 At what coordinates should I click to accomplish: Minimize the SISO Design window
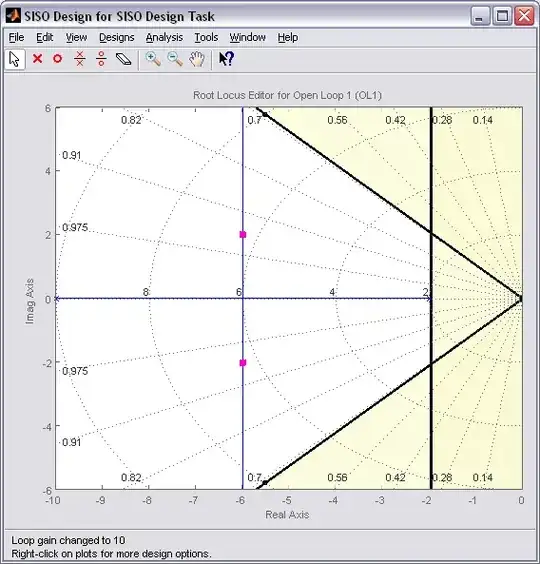click(x=480, y=16)
